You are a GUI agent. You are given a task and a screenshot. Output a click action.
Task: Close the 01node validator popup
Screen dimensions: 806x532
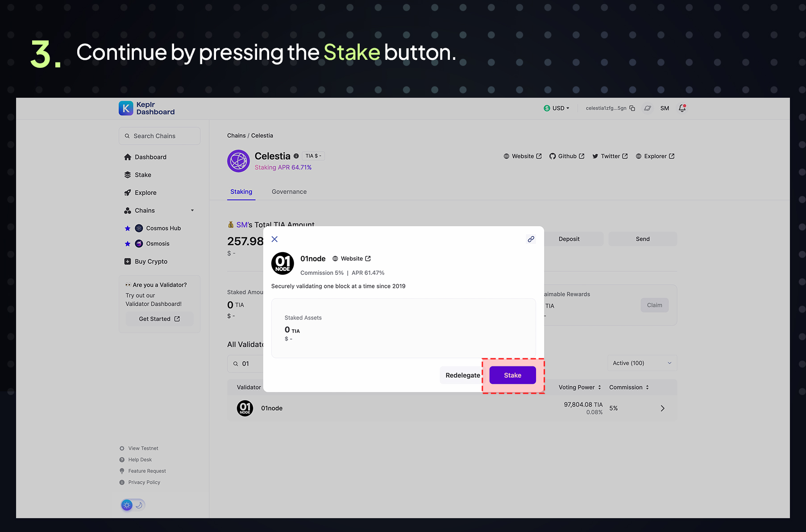(x=274, y=239)
